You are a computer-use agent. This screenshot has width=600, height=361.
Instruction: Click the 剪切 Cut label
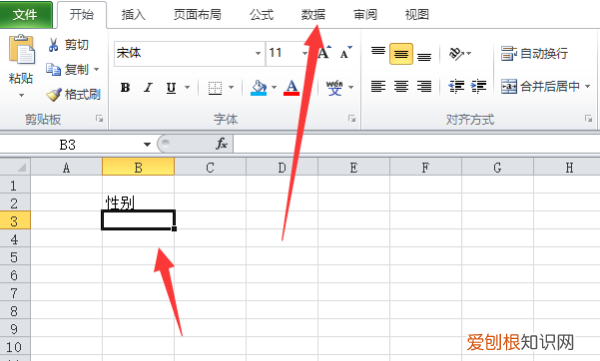77,45
